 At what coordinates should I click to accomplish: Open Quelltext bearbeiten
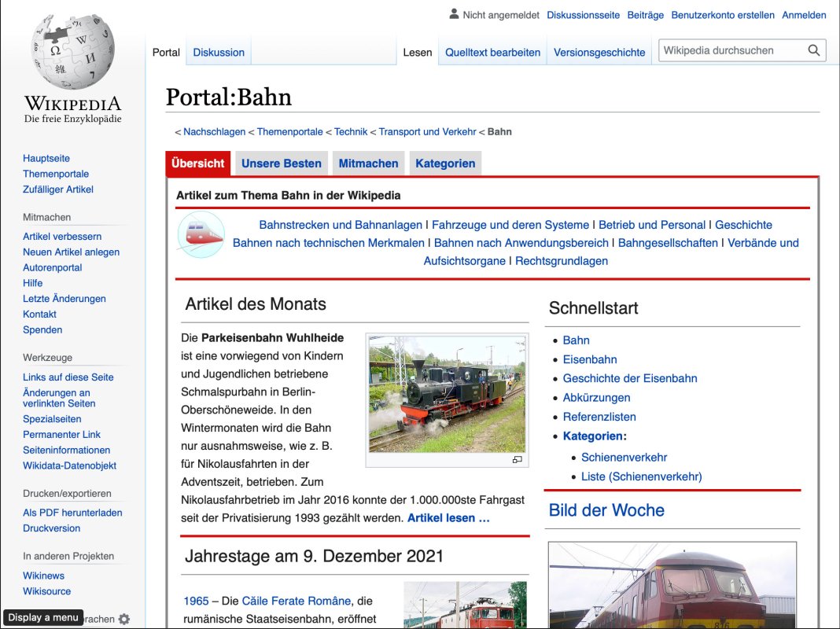click(492, 52)
